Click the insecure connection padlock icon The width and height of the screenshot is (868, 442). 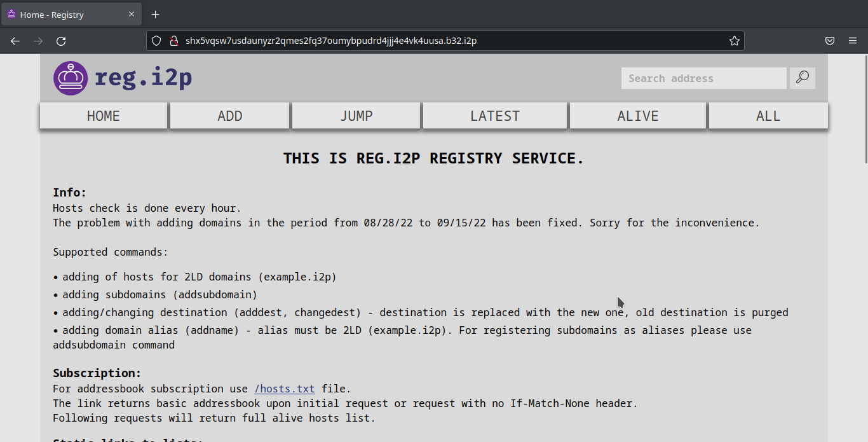point(173,41)
